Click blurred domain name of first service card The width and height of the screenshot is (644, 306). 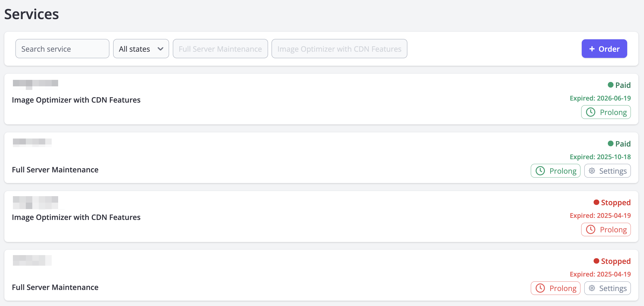pos(35,84)
